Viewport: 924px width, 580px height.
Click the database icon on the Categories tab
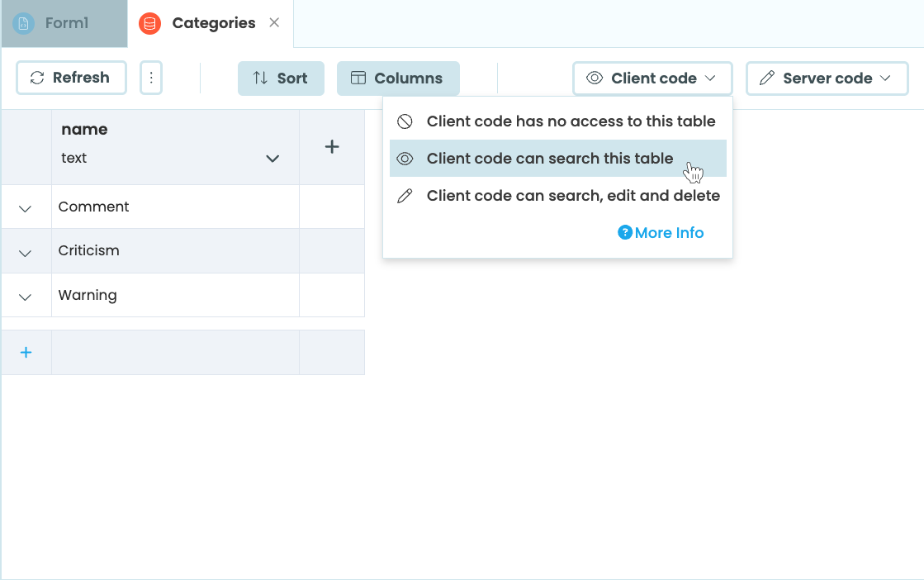(x=149, y=23)
